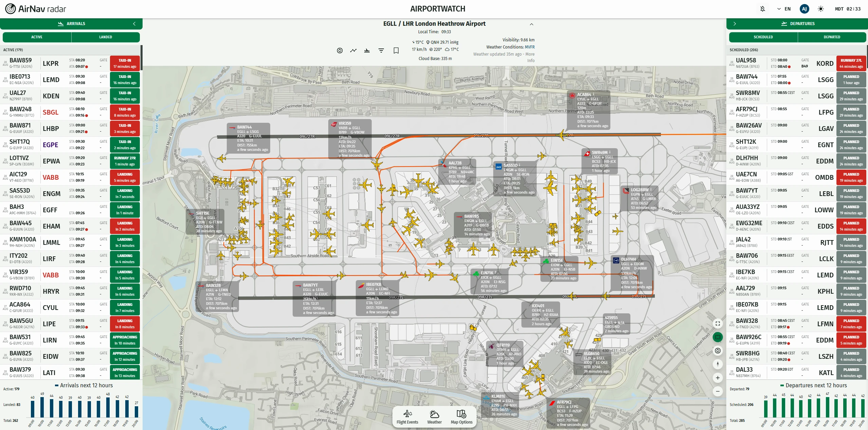The width and height of the screenshot is (868, 430).
Task: Click the refresh sync icon in airport toolbar
Action: (x=340, y=51)
